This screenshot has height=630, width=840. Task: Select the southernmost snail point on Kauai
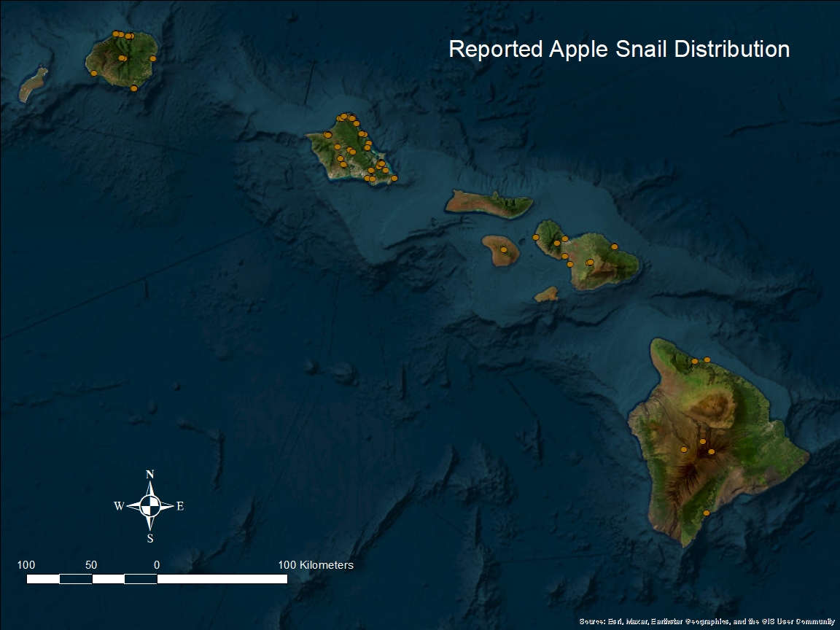point(133,88)
